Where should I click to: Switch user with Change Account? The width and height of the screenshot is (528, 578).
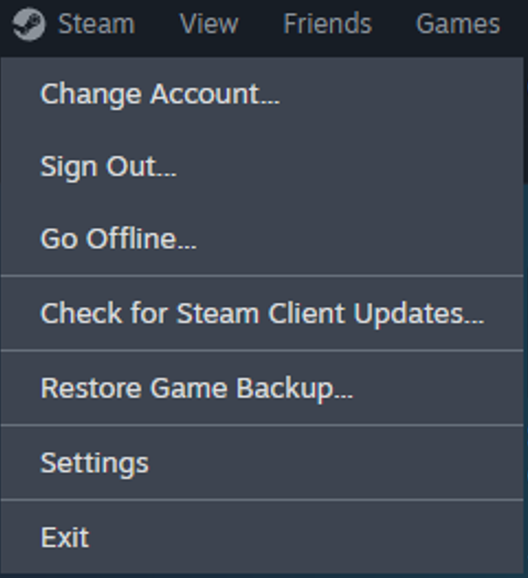click(262, 94)
